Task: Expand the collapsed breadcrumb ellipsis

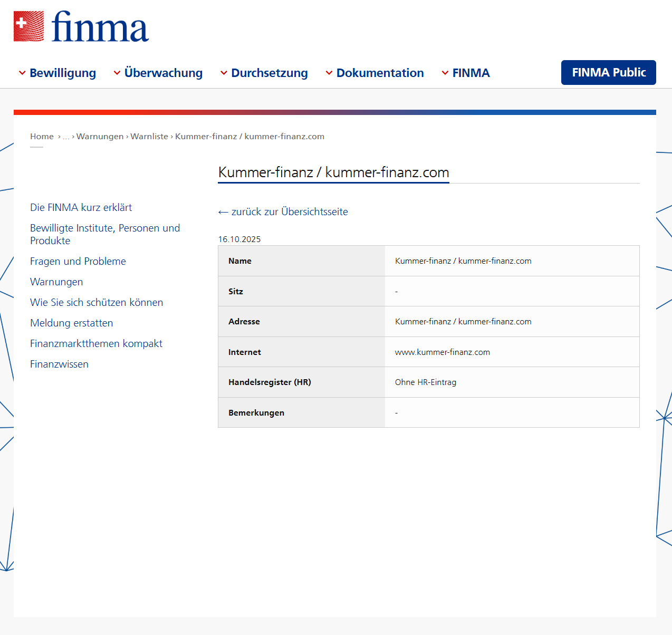Action: click(x=66, y=137)
